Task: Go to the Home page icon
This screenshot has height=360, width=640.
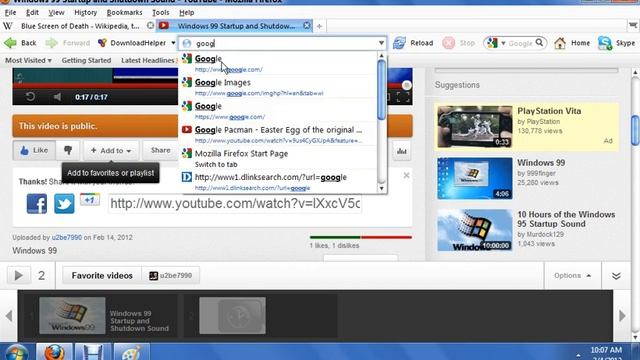Action: tap(560, 43)
